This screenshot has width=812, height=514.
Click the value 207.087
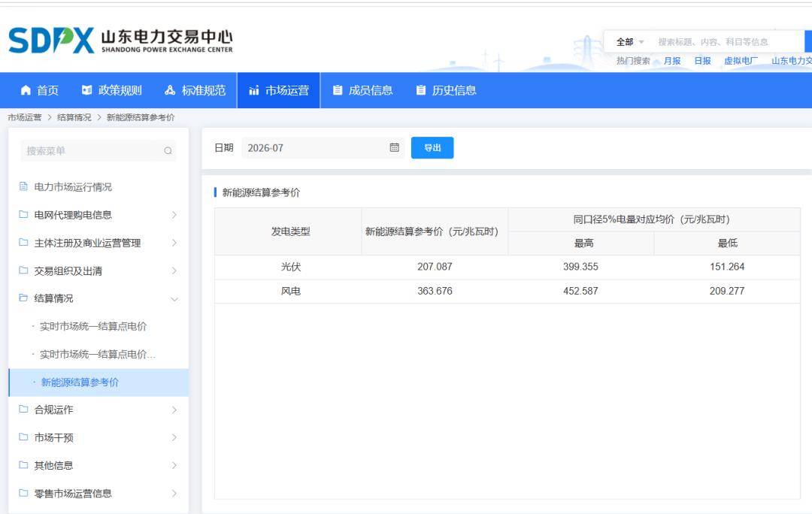click(435, 267)
